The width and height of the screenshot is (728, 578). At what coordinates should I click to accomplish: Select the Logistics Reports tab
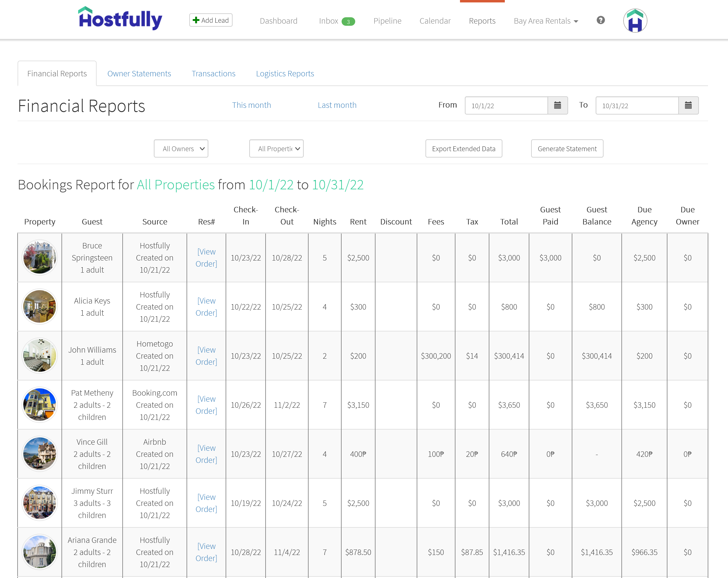[285, 73]
